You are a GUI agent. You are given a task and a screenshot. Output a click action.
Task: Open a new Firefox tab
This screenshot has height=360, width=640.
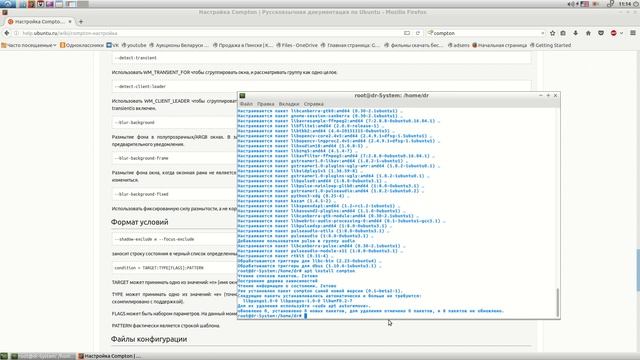point(80,22)
